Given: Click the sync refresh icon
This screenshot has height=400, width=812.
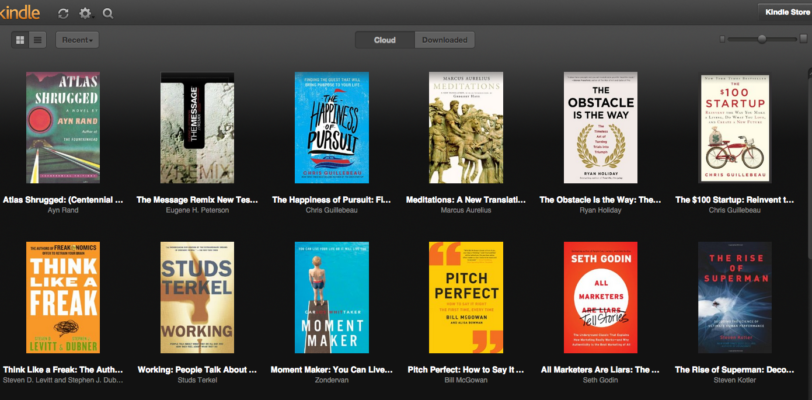Looking at the screenshot, I should pyautogui.click(x=64, y=13).
